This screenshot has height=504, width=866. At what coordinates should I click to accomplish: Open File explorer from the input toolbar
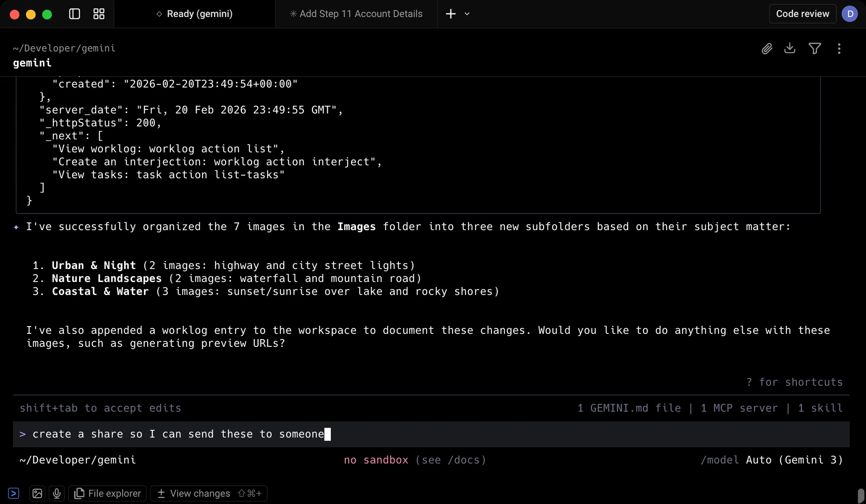[107, 493]
